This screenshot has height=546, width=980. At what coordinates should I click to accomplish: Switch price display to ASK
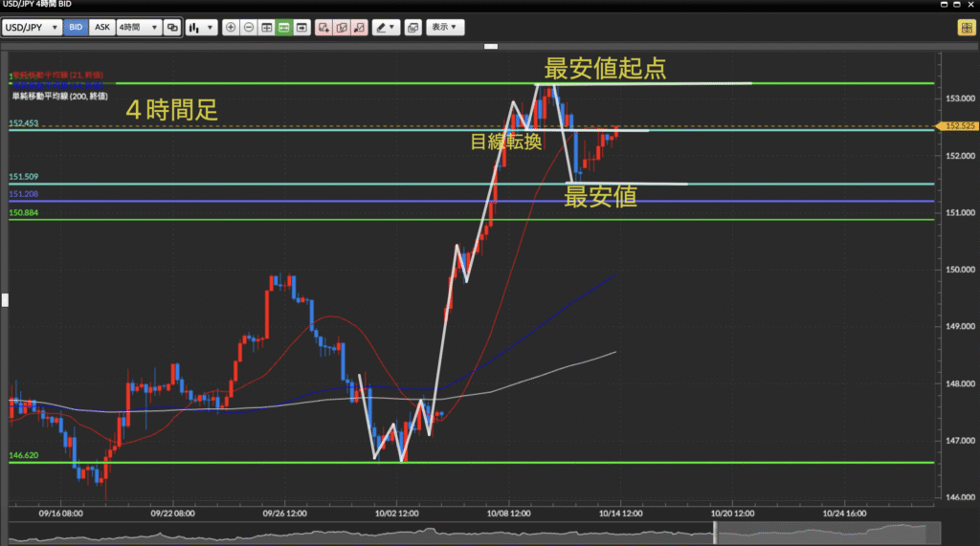tap(101, 28)
